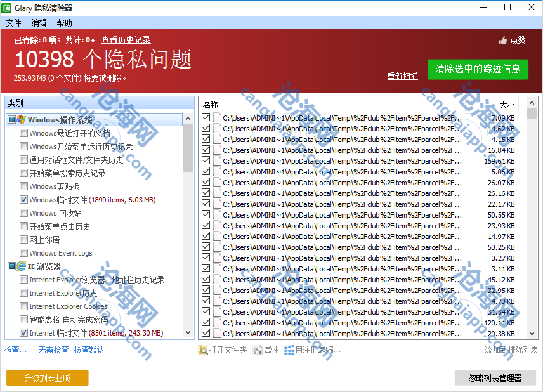Uncheck Windows临时文件 (1890 items)
This screenshot has height=392, width=543.
point(23,199)
